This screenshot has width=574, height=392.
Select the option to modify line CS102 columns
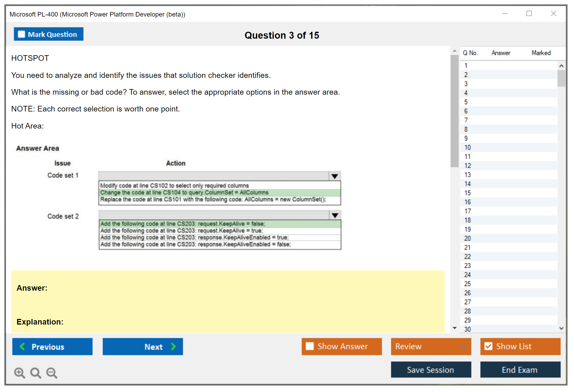click(x=174, y=185)
